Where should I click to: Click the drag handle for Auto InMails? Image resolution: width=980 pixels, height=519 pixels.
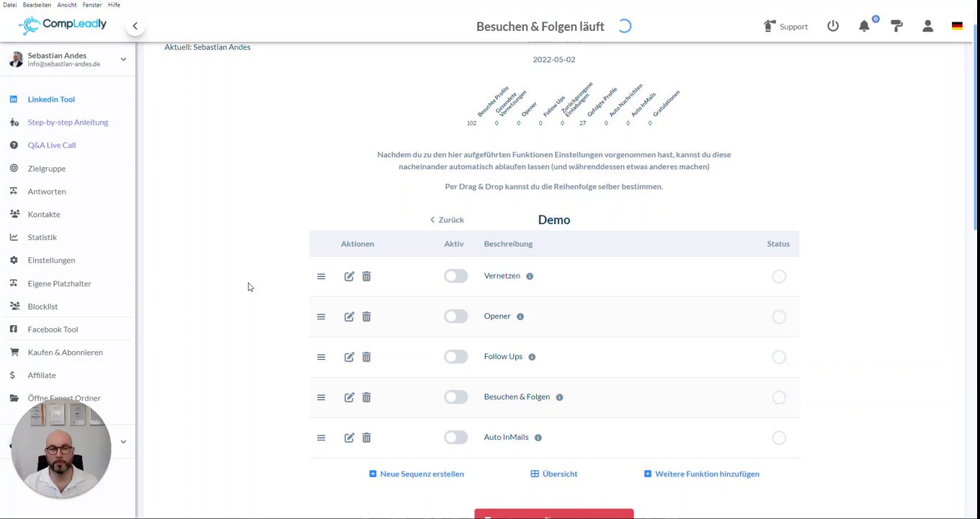(x=321, y=438)
